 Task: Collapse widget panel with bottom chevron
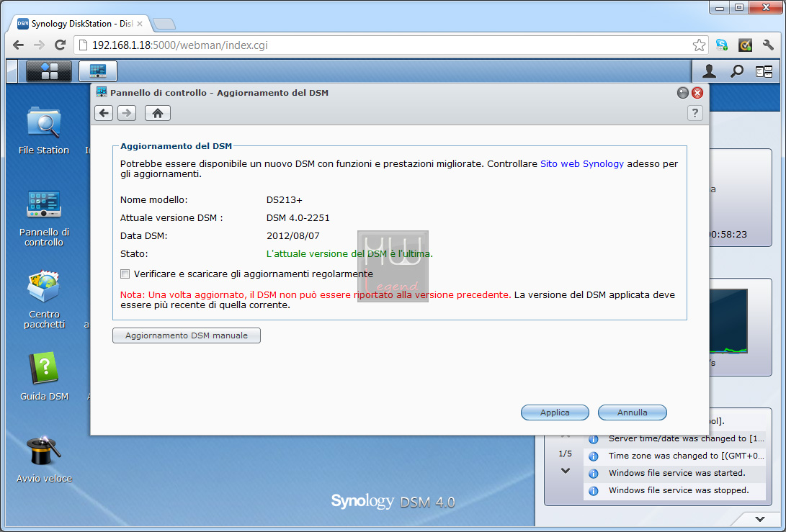[760, 519]
